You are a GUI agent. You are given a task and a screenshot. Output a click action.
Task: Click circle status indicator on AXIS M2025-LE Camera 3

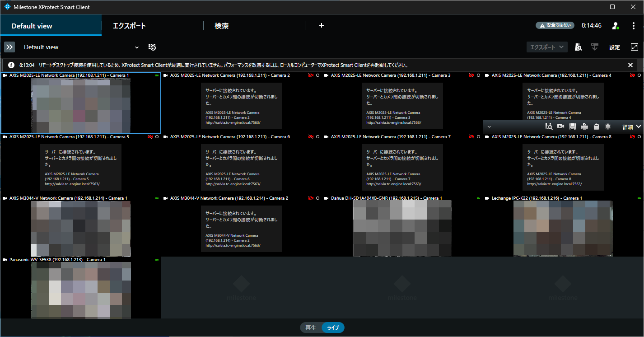(x=478, y=75)
